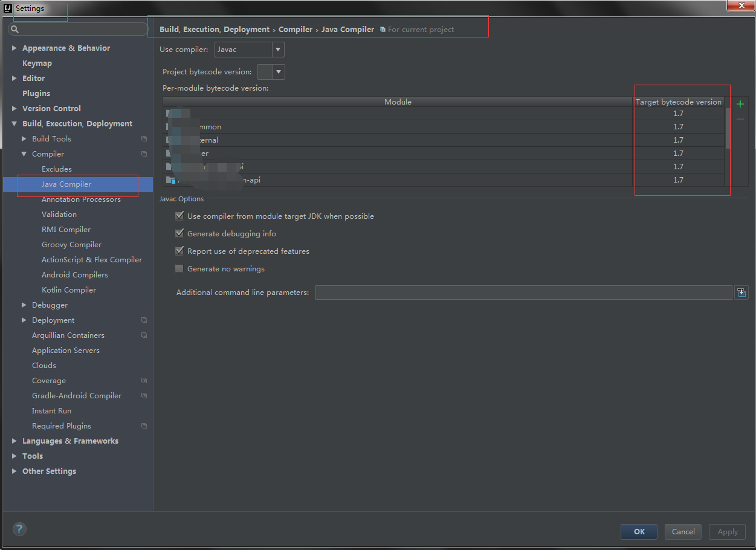Click Target bytecode version column header
The width and height of the screenshot is (756, 550).
[x=678, y=102]
